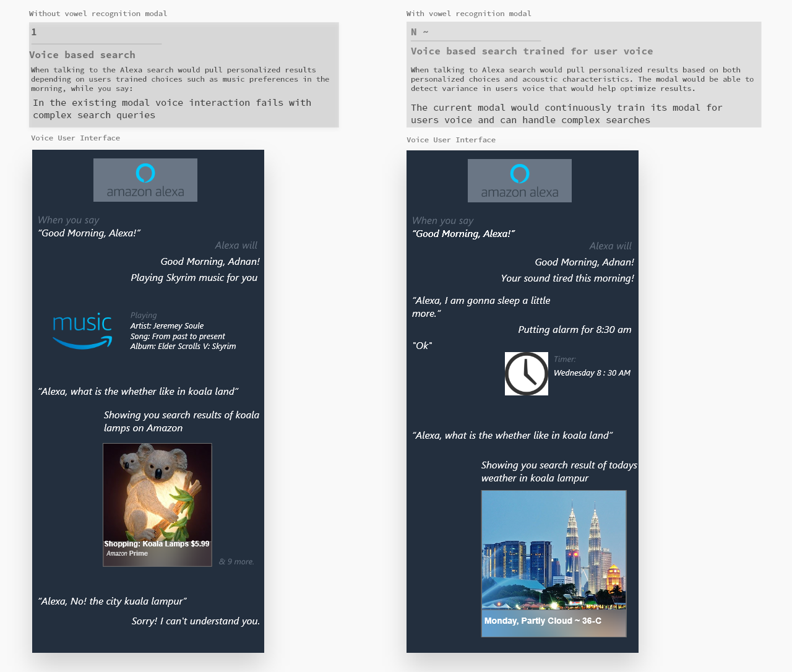Click 'Amazon Prime' label on lamp card
The width and height of the screenshot is (792, 672).
coord(127,554)
